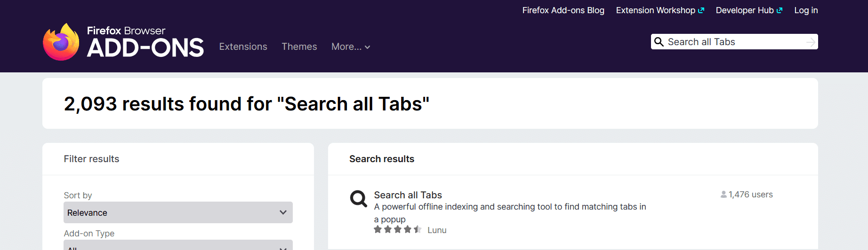Click the external-link icon beside Extension Workshop
Image resolution: width=868 pixels, height=250 pixels.
tap(701, 10)
